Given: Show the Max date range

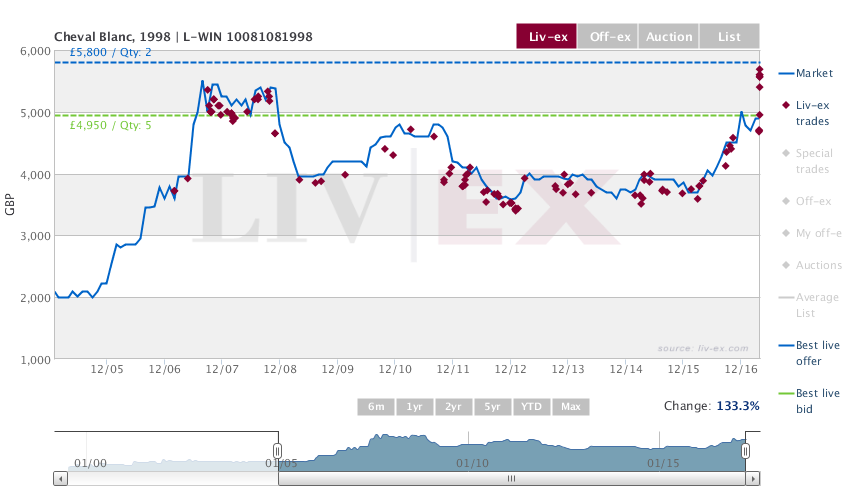Looking at the screenshot, I should coord(571,407).
